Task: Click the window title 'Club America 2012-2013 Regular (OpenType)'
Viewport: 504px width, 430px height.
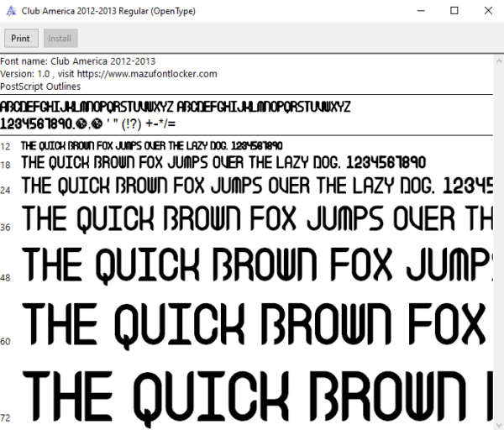Action: coord(108,11)
